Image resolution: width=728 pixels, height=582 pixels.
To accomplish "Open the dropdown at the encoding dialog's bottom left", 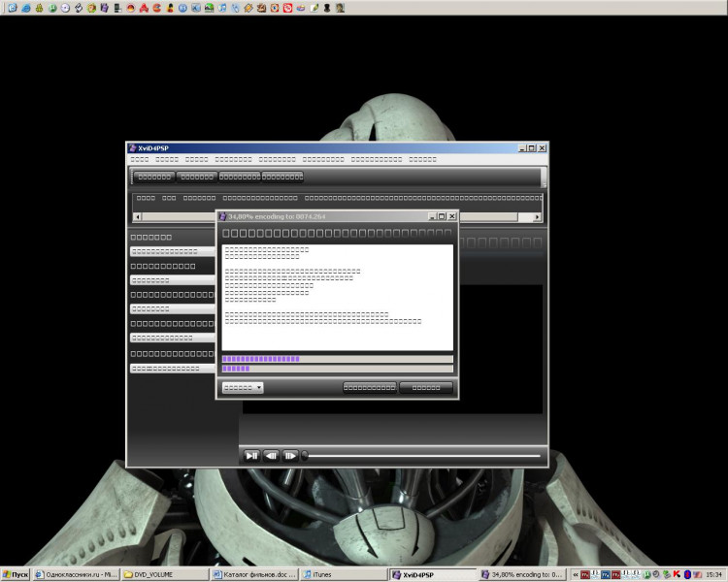I will pos(243,387).
